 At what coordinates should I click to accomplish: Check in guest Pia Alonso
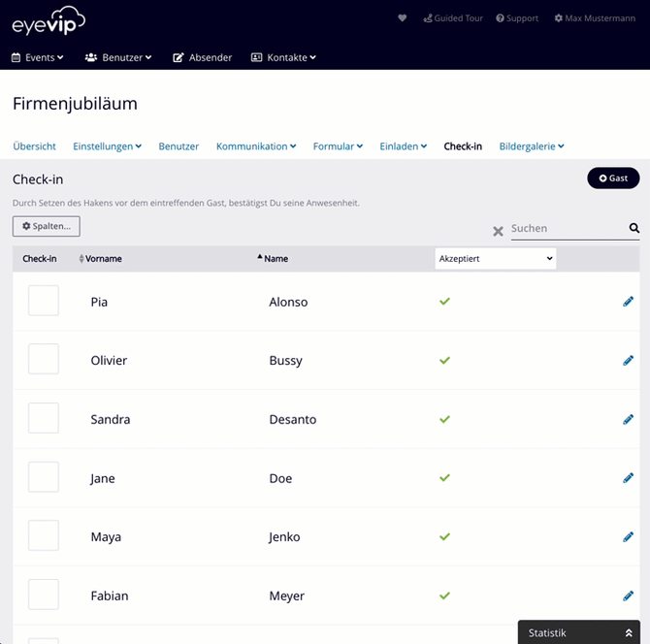click(44, 301)
